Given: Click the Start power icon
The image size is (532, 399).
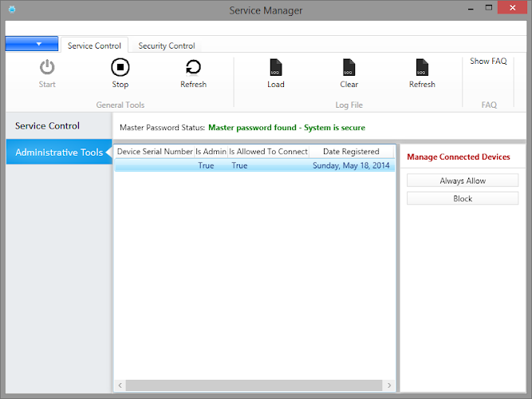Looking at the screenshot, I should coord(47,69).
